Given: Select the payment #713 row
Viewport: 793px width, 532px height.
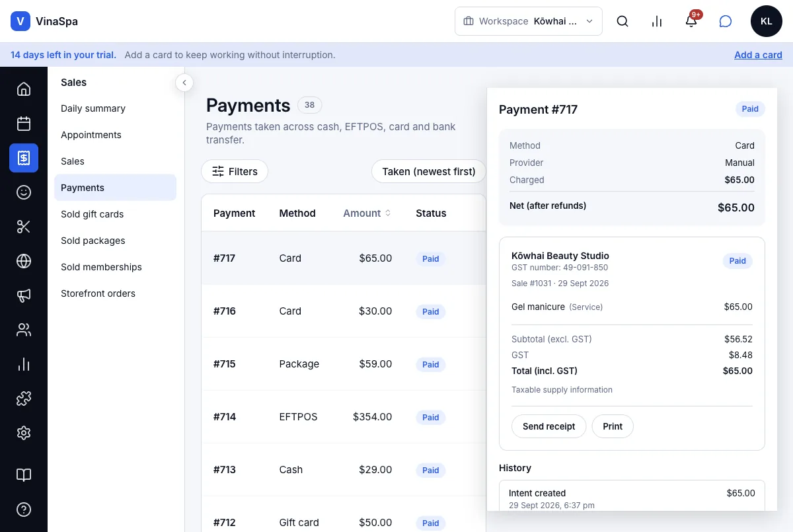Looking at the screenshot, I should click(x=344, y=470).
